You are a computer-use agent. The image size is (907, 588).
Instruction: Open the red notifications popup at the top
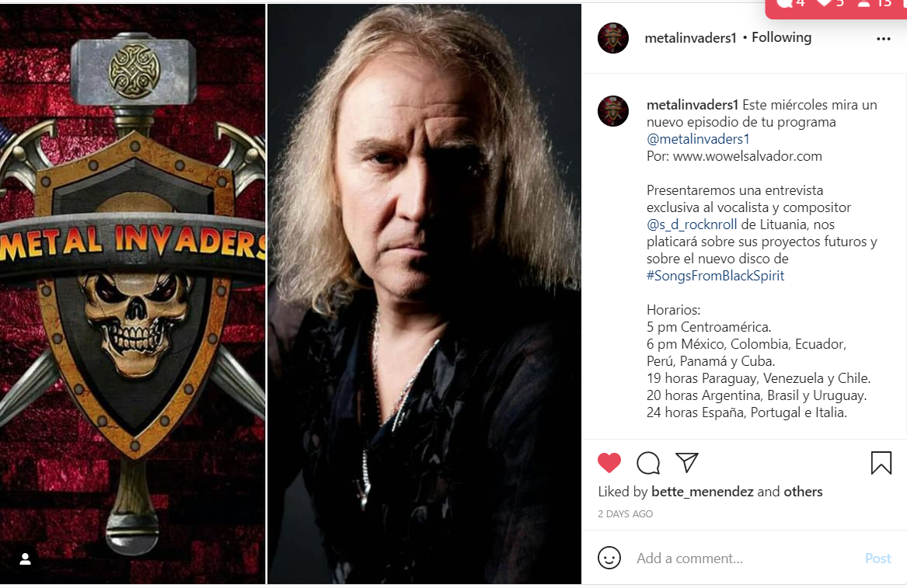coord(835,7)
